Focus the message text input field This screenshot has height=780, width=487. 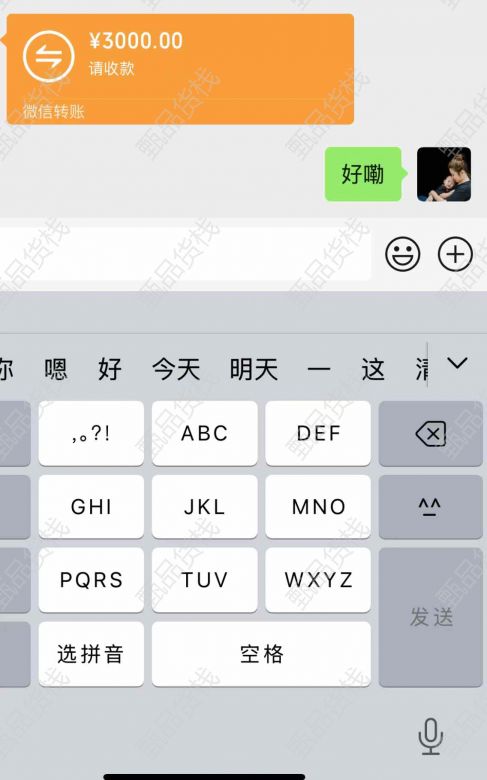click(185, 254)
